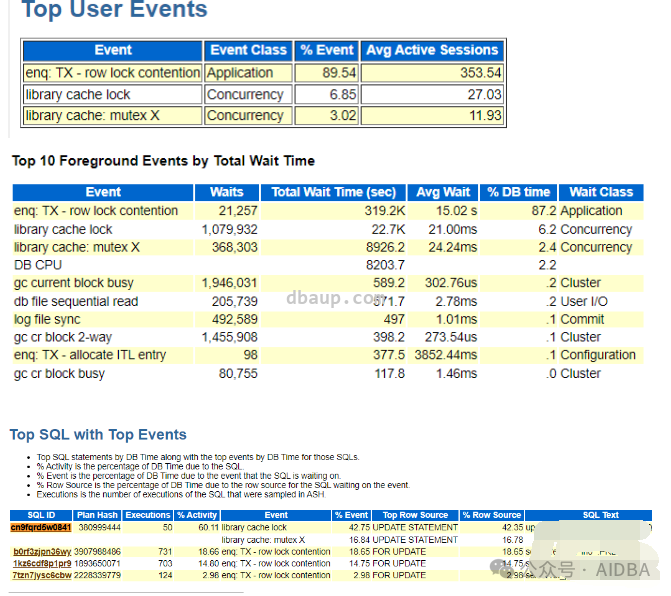
Task: Select the 'gc cr block busy' event
Action: point(59,374)
